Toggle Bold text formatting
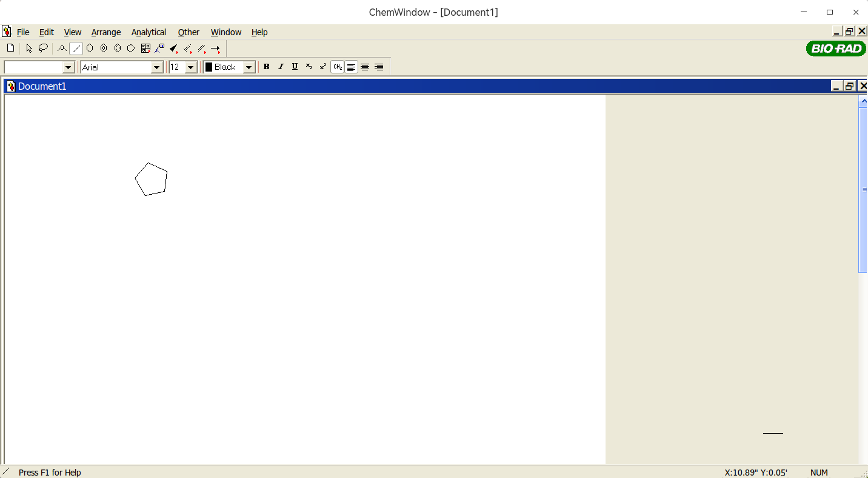 tap(266, 67)
